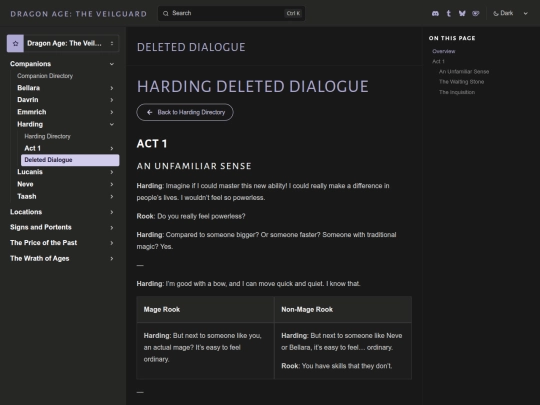540x405 pixels.
Task: Expand The Wrath of Ages section
Action: (62, 258)
